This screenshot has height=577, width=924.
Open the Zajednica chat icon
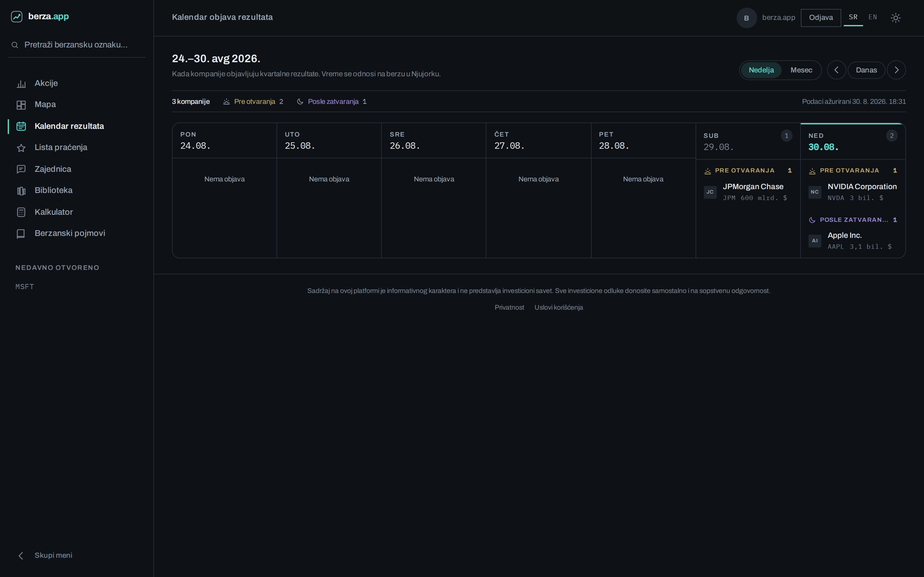(21, 169)
